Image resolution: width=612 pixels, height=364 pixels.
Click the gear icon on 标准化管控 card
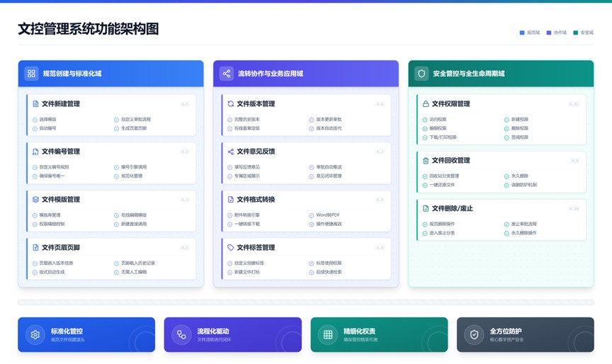(35, 335)
